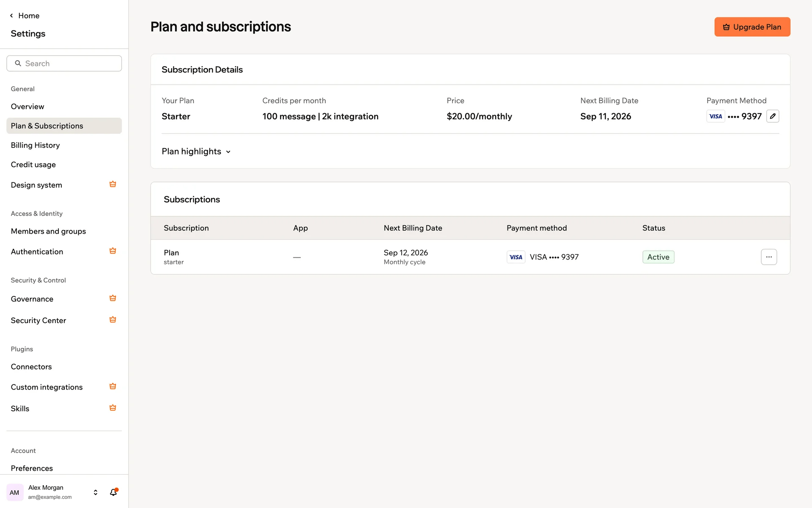Click the crown icon next to Skills
This screenshot has width=812, height=508.
pyautogui.click(x=112, y=408)
